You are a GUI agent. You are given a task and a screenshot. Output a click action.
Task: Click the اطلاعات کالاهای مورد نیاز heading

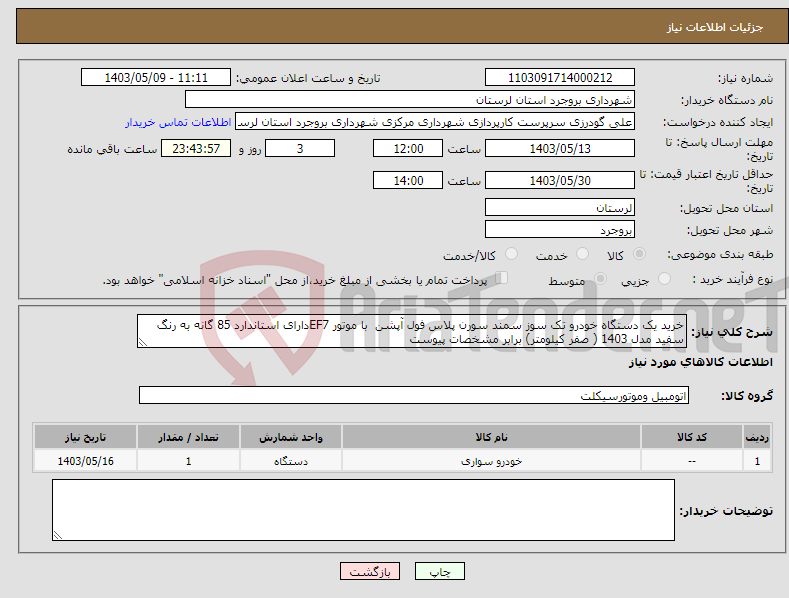point(700,362)
